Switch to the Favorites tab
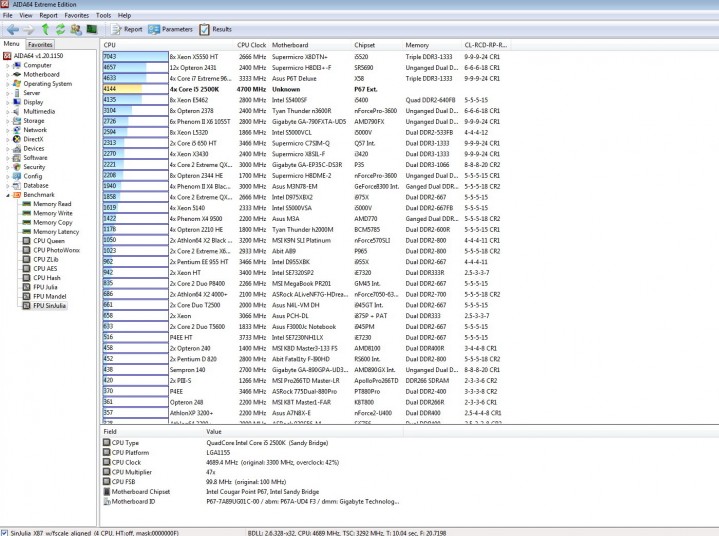The image size is (719, 536). [x=40, y=44]
